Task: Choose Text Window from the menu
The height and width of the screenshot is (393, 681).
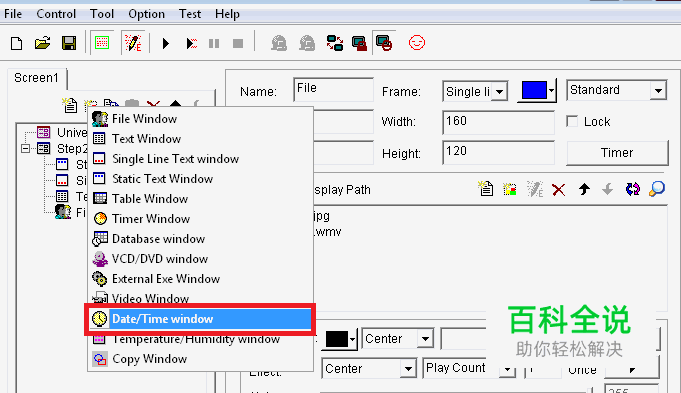Action: (x=200, y=139)
